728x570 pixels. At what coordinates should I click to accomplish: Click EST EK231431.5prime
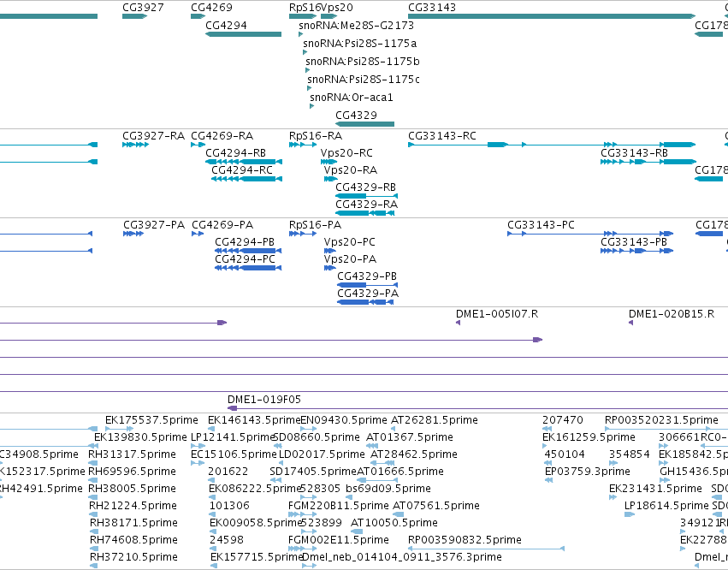[655, 490]
